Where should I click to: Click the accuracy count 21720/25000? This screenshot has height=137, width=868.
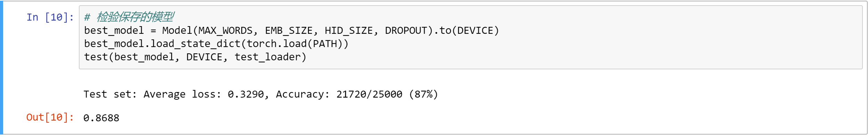click(369, 94)
